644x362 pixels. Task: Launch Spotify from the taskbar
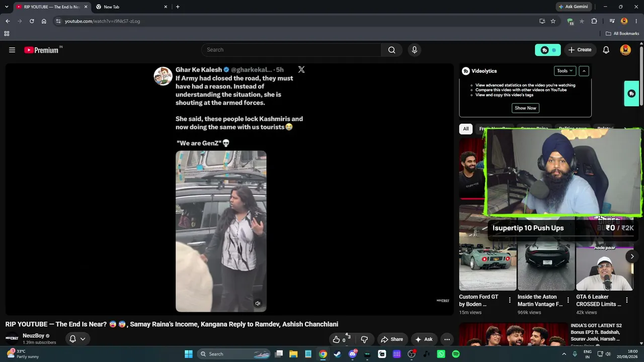click(456, 354)
